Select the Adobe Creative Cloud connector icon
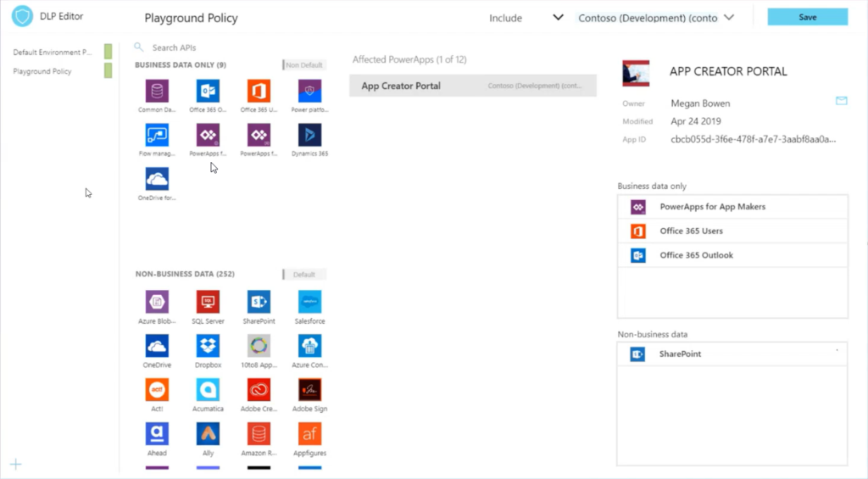The width and height of the screenshot is (868, 479). [x=259, y=390]
